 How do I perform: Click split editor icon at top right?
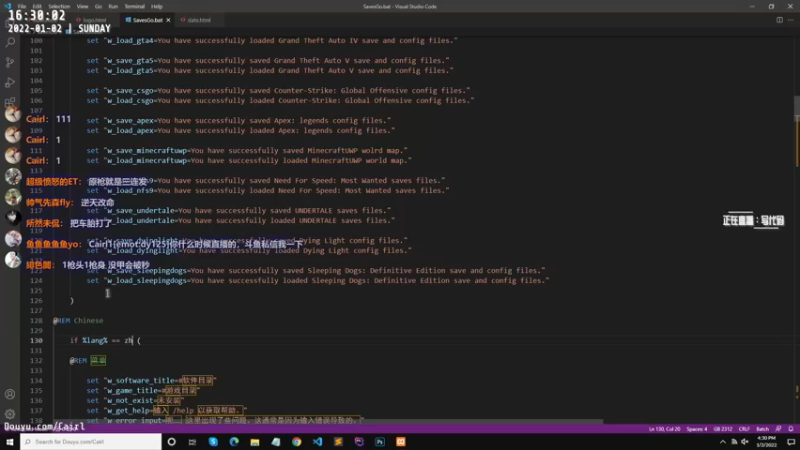point(780,20)
